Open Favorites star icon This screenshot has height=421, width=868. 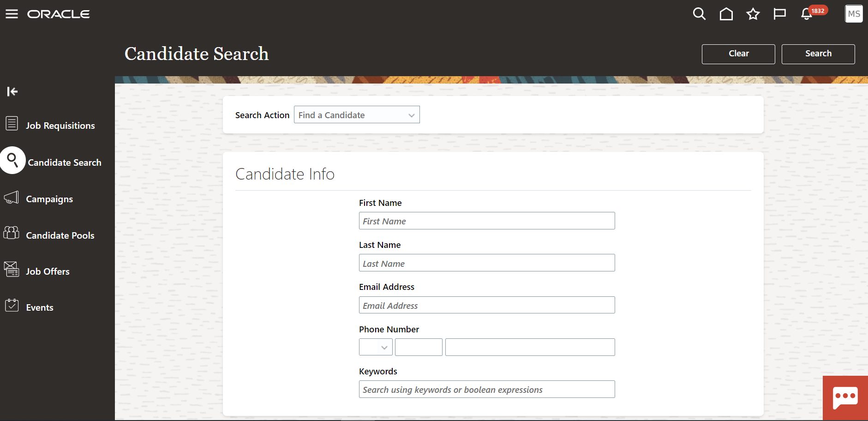(x=753, y=14)
